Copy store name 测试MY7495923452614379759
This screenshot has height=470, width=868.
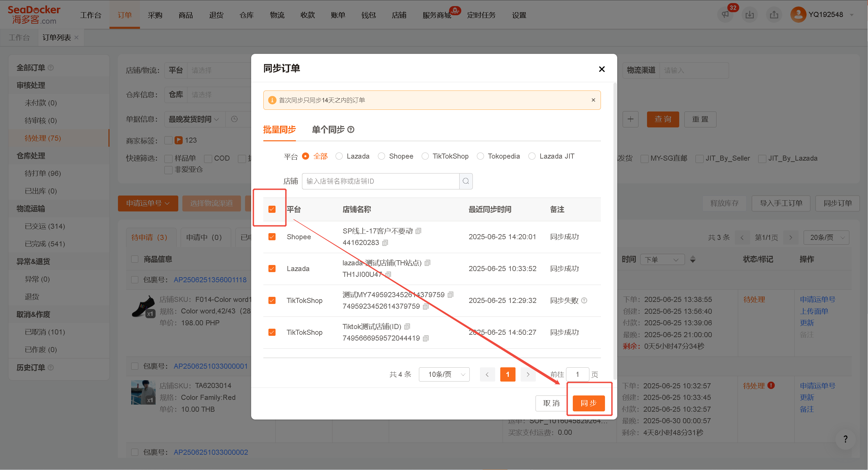[450, 295]
